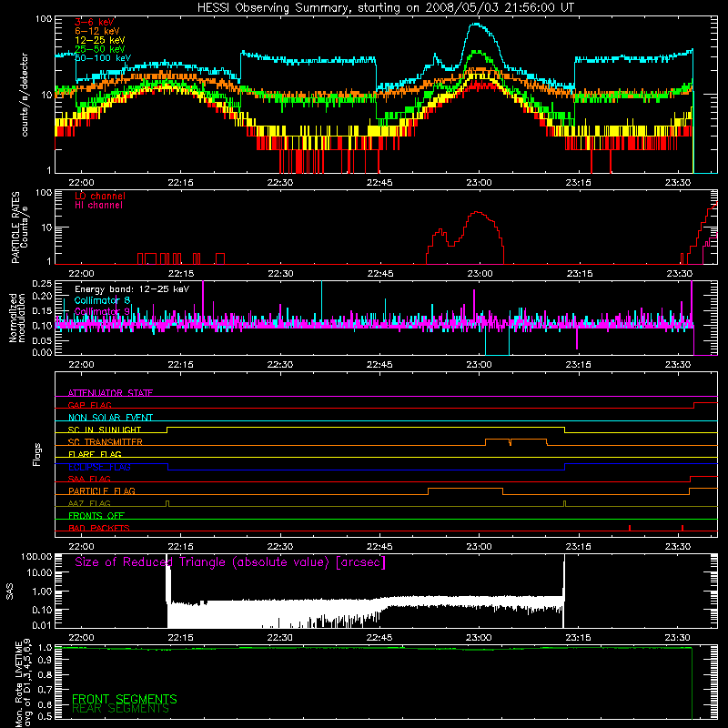This screenshot has height=728, width=728.
Task: Click the 'Energy band: 12-25 keV' label
Action: (132, 289)
